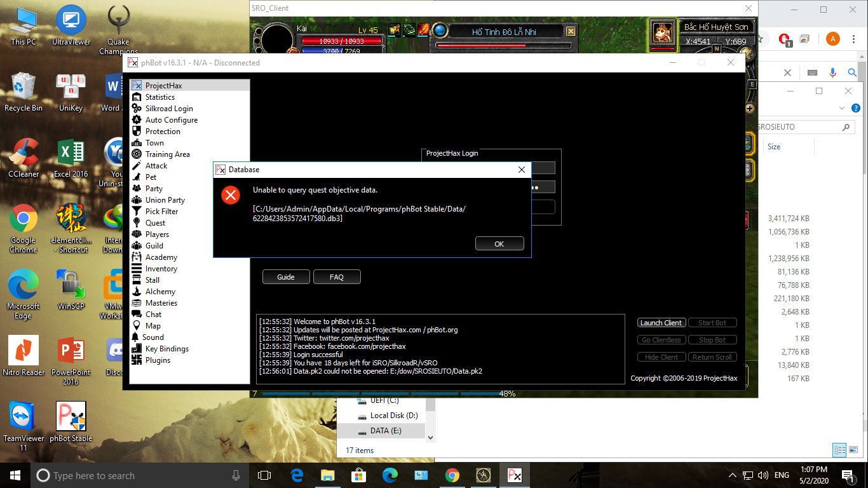868x488 pixels.
Task: Open the Alchemy section
Action: [160, 292]
